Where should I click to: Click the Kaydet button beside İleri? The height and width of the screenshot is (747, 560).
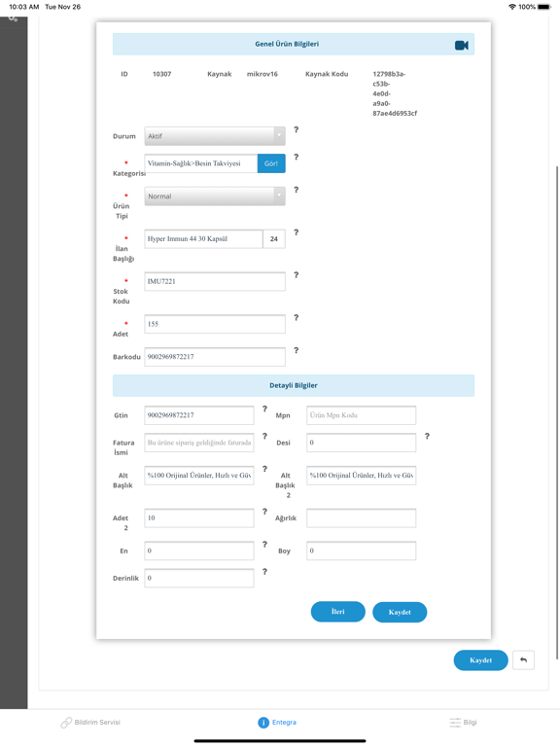(x=400, y=612)
